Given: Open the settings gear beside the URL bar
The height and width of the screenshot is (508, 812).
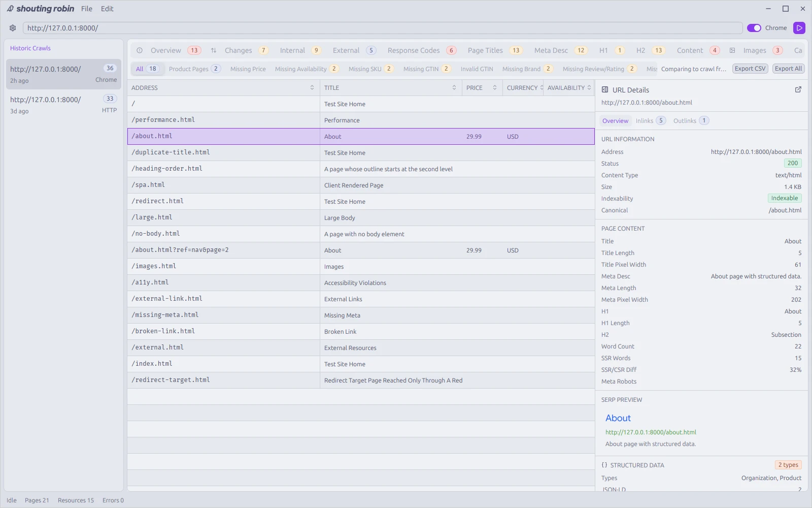Looking at the screenshot, I should coord(13,28).
